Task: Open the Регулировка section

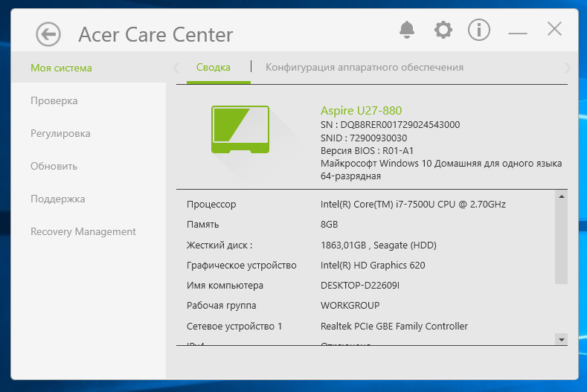Action: [x=60, y=133]
